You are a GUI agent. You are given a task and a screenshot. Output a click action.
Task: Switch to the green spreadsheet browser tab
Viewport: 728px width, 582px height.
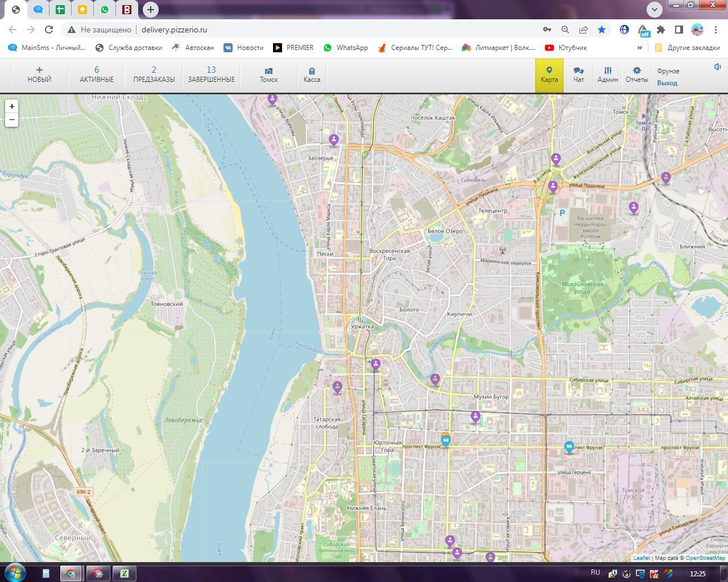coord(60,9)
